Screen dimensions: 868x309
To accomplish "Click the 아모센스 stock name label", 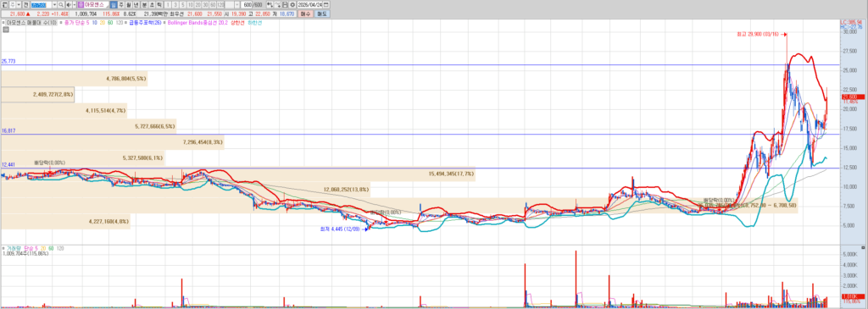I will pos(94,4).
